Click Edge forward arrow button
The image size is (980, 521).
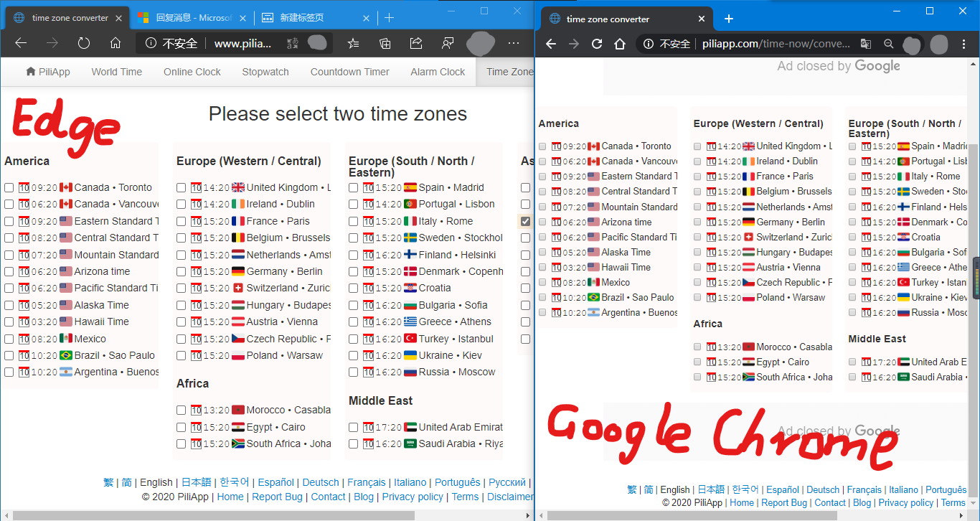coord(52,43)
